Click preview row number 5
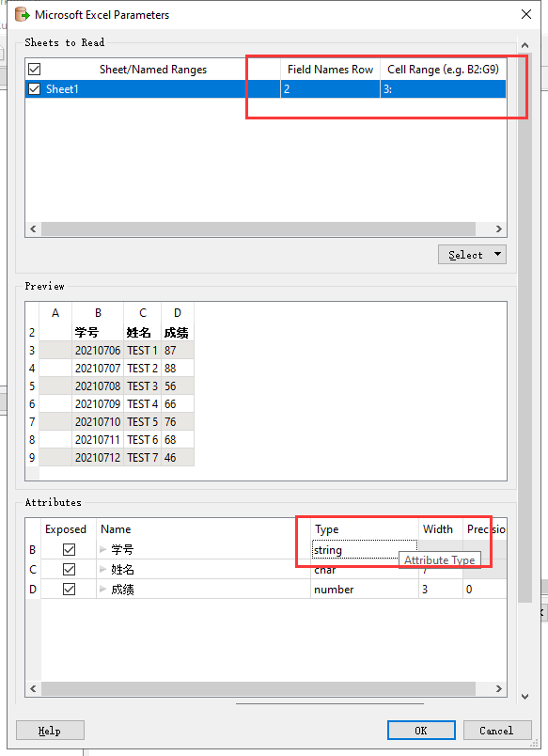Image resolution: width=548 pixels, height=756 pixels. [32, 386]
